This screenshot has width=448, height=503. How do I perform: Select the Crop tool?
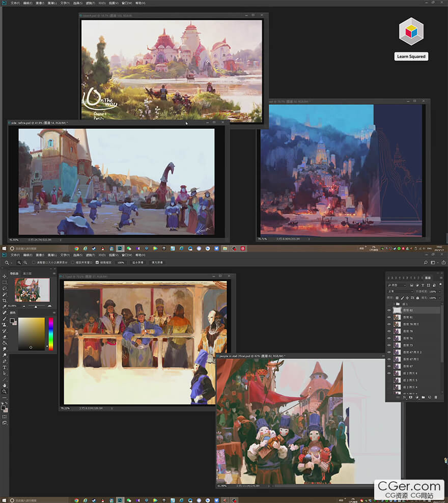click(5, 300)
